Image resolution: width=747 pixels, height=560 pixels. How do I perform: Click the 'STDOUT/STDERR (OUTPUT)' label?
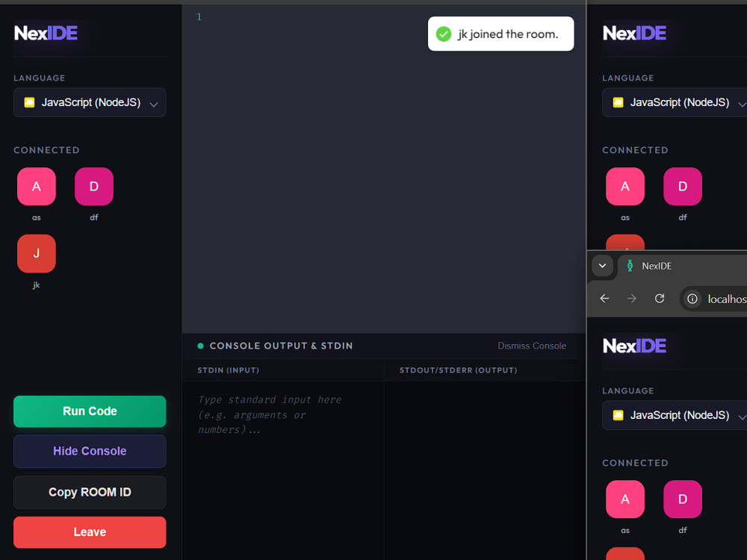coord(459,370)
